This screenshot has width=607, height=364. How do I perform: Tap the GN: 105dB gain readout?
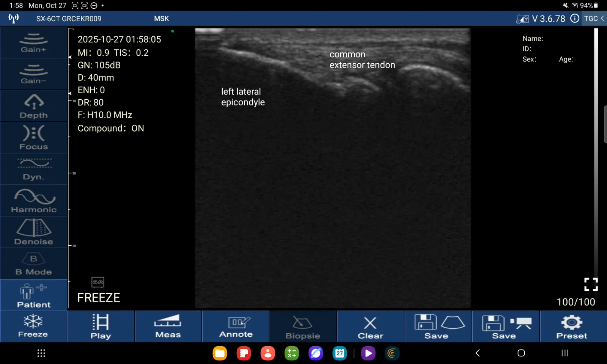(99, 65)
